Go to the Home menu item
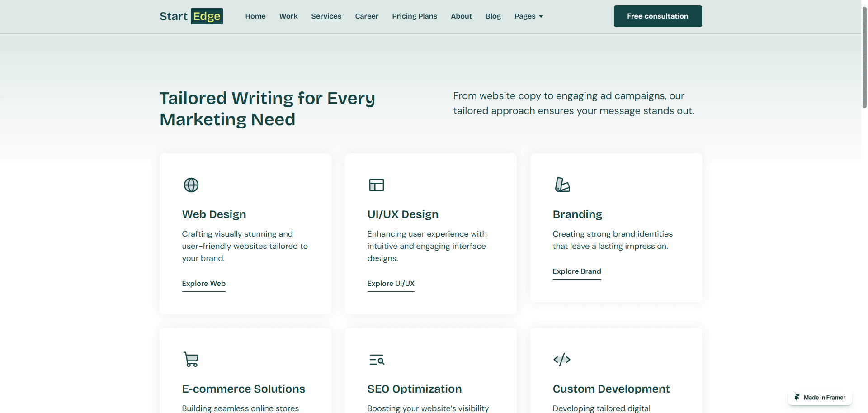This screenshot has width=868, height=413. click(x=255, y=16)
